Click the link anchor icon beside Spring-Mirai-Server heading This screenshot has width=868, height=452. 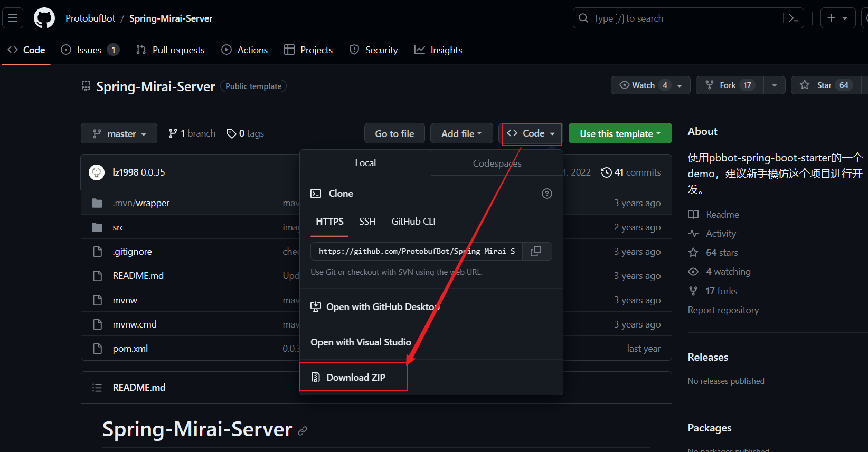click(303, 431)
